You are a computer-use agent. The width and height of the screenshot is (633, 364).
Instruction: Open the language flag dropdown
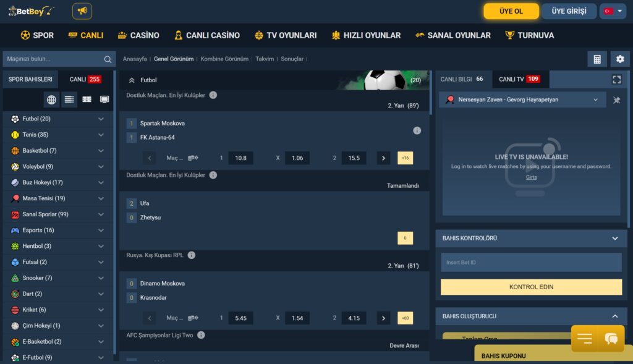[x=613, y=11]
